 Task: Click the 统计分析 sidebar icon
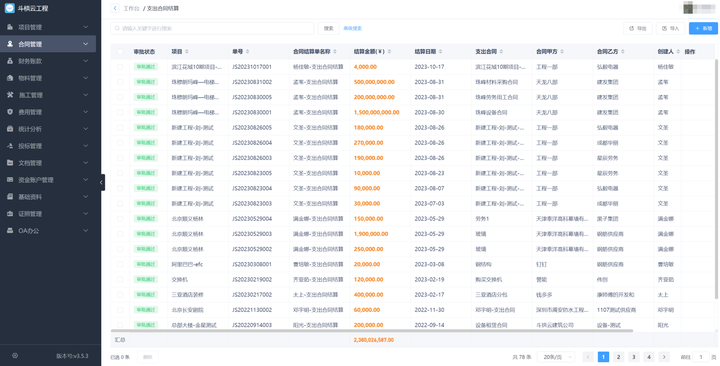(x=10, y=129)
